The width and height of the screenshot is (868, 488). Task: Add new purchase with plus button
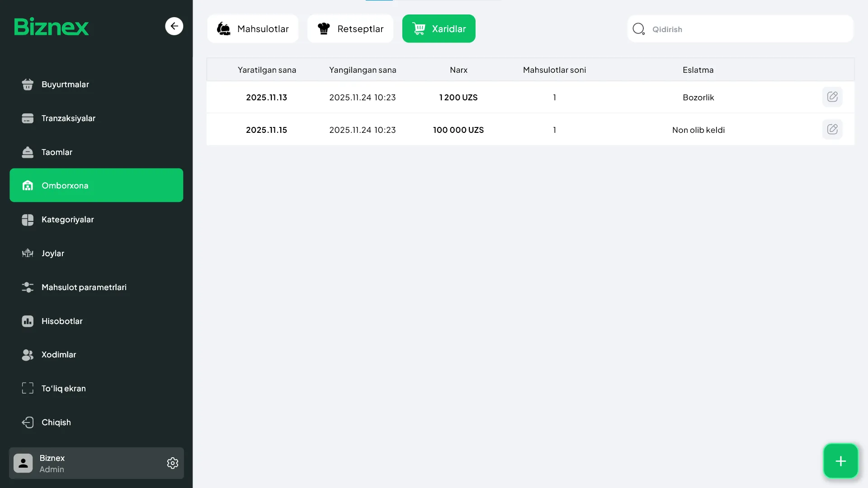(x=840, y=461)
